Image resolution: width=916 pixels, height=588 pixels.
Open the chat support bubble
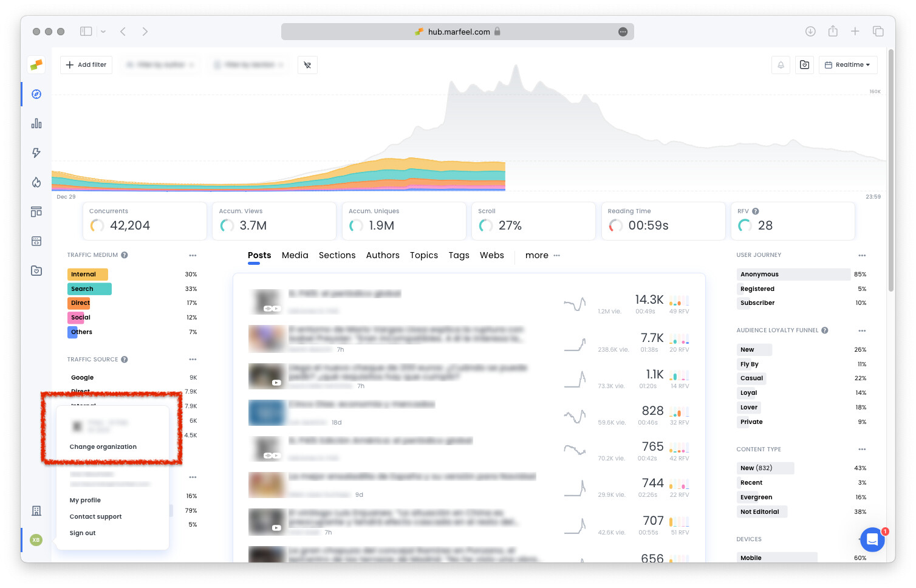pos(873,539)
